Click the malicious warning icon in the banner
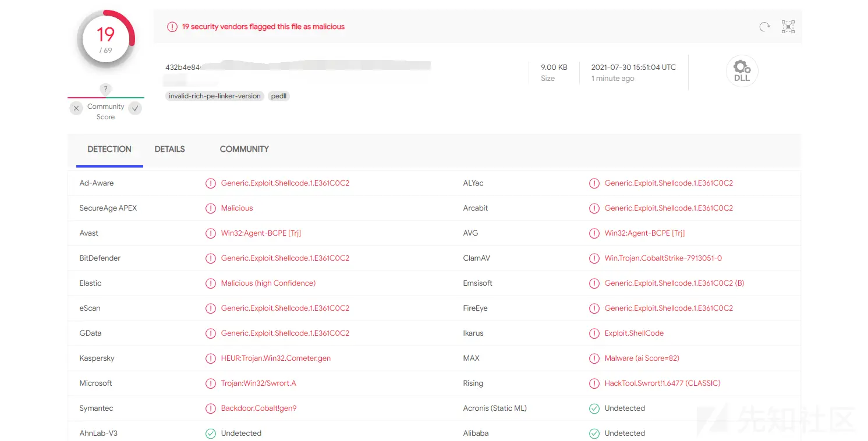The width and height of the screenshot is (868, 441). coord(172,27)
